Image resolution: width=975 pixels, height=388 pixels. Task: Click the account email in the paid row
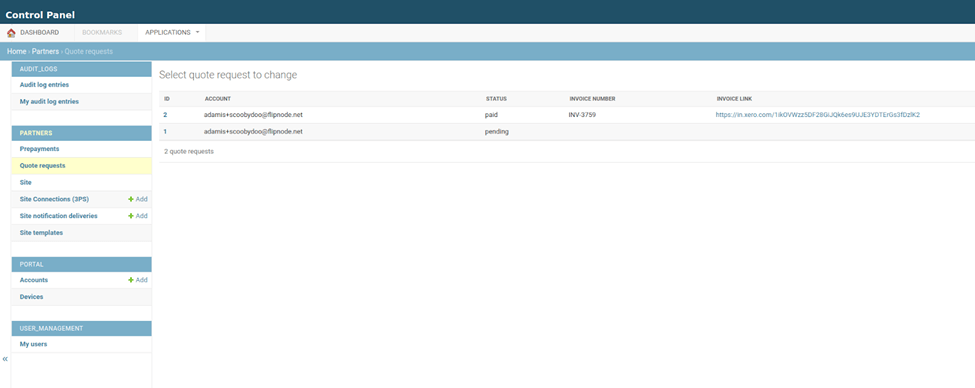pos(253,115)
